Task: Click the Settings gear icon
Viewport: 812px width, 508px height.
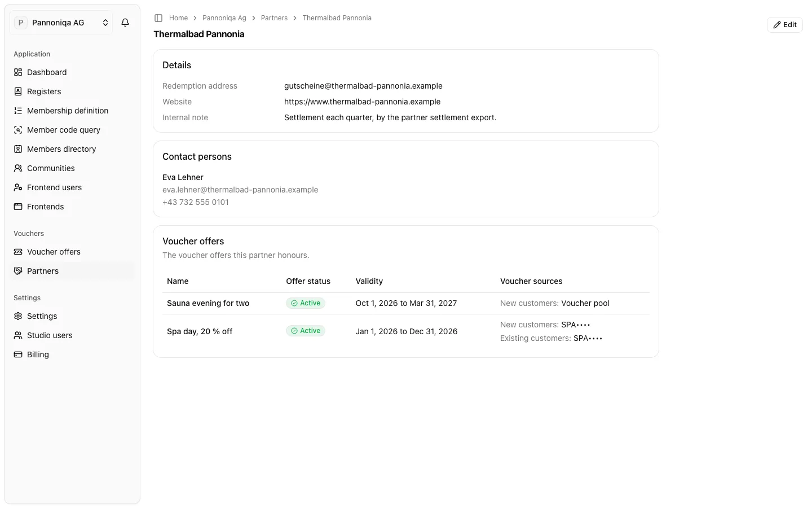Action: 18,316
